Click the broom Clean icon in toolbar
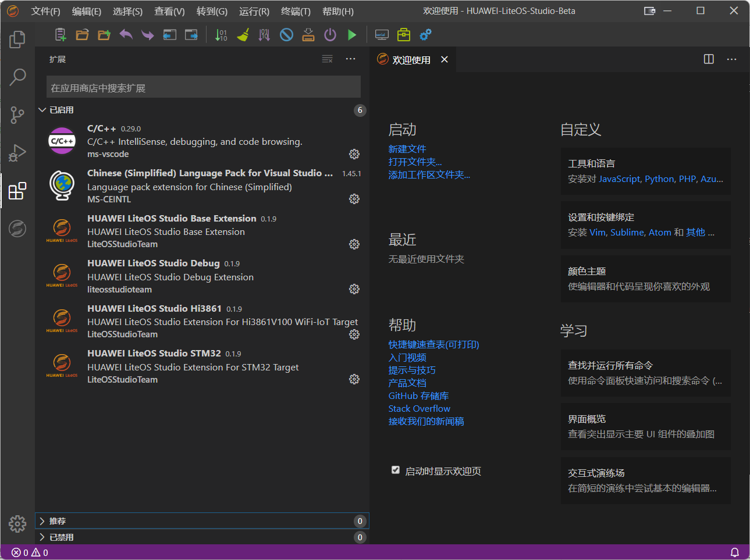The image size is (750, 560). click(x=243, y=35)
